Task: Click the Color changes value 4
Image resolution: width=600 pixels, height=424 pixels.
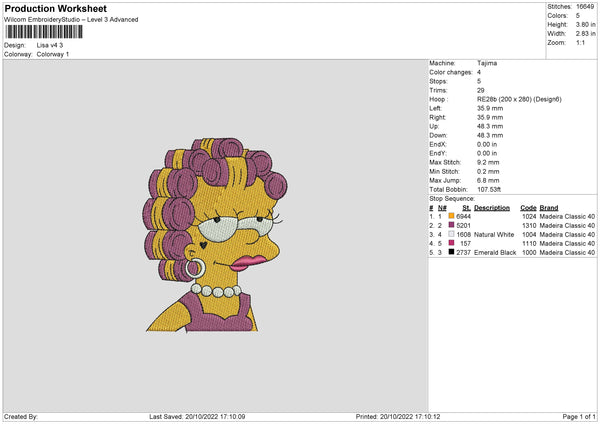Action: coord(479,72)
